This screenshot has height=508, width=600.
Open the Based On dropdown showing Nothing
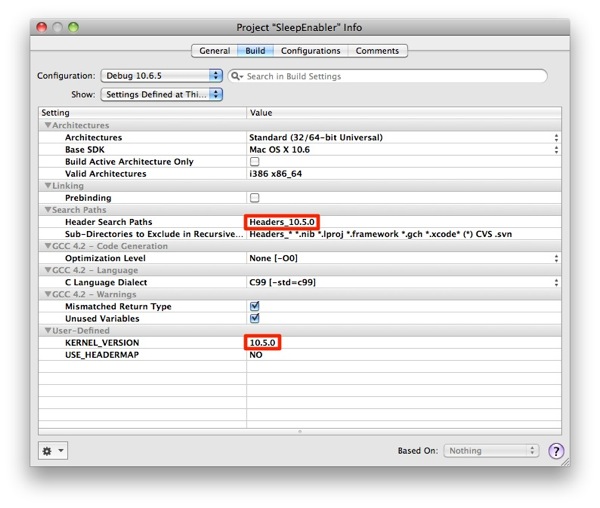[491, 451]
